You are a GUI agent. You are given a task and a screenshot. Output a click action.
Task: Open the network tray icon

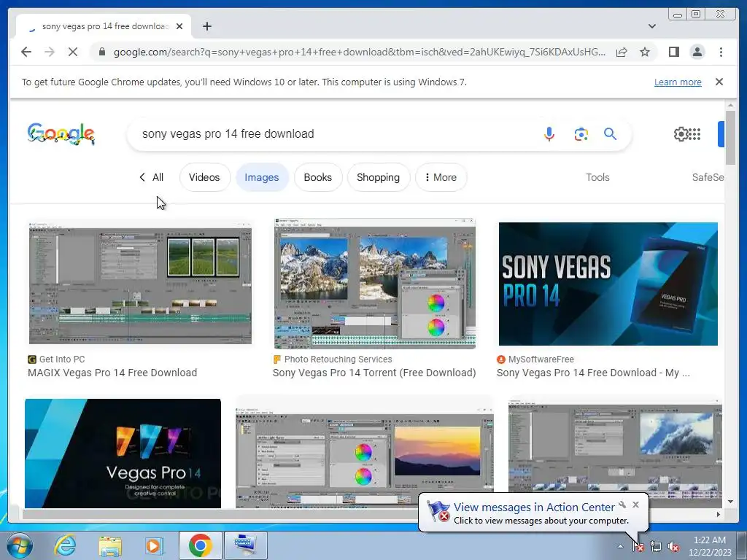coord(656,547)
